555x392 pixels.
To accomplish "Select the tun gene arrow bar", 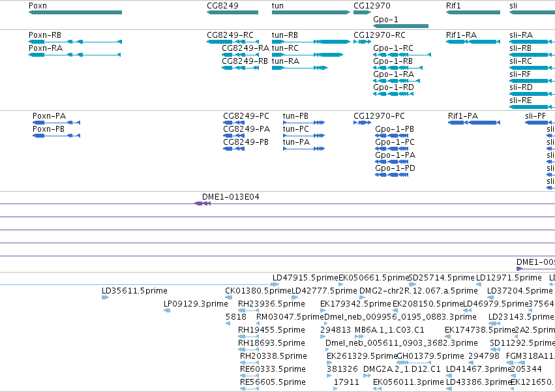I will click(x=311, y=12).
